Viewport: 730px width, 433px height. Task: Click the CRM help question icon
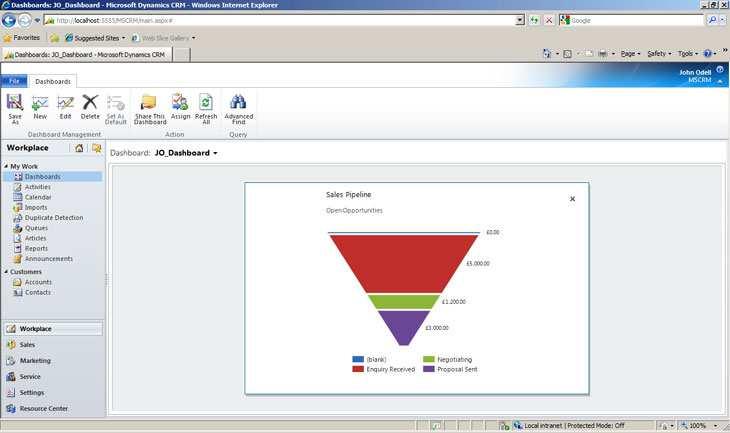point(720,69)
